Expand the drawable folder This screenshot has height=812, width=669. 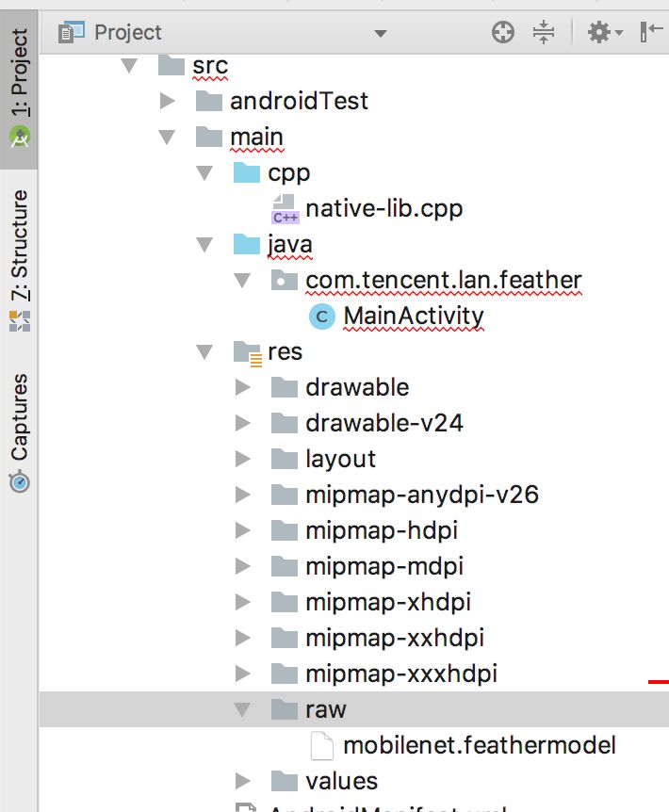click(242, 387)
